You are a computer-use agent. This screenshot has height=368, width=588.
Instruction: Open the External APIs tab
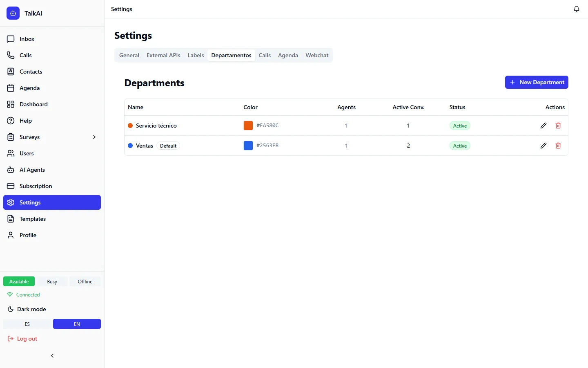[163, 55]
